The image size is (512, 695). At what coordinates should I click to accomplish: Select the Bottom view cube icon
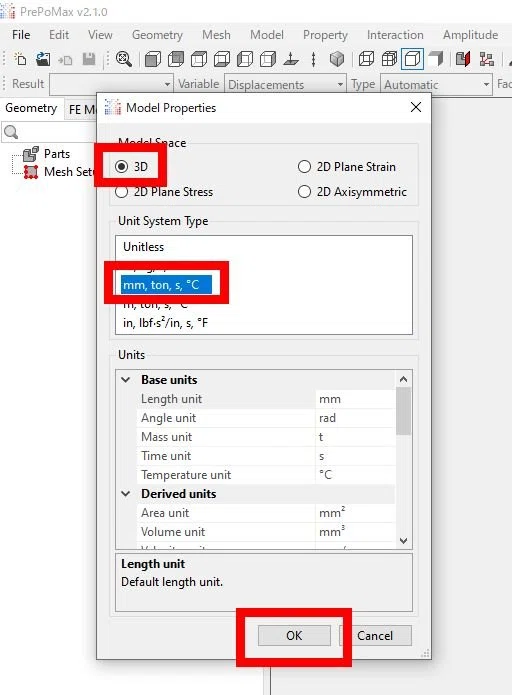pos(222,59)
